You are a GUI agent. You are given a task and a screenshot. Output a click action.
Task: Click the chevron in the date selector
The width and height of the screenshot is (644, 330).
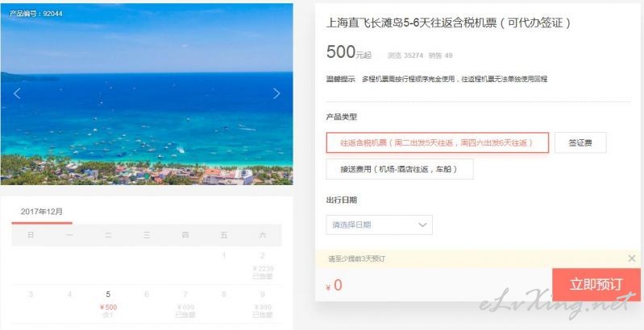tap(422, 225)
